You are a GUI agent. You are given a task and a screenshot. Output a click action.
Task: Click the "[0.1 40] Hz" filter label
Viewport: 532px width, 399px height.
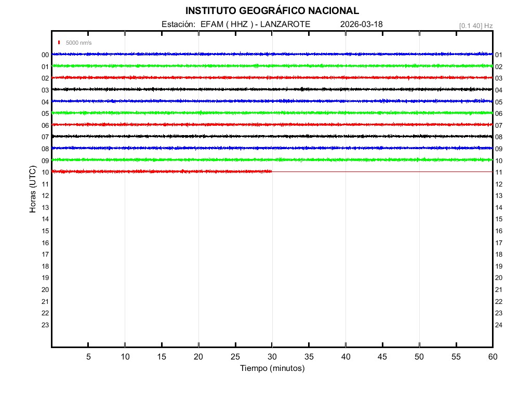(x=475, y=25)
